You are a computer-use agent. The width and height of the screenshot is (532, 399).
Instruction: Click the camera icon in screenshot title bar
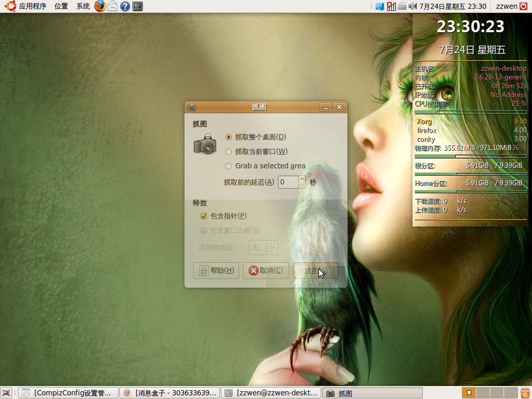click(x=192, y=108)
